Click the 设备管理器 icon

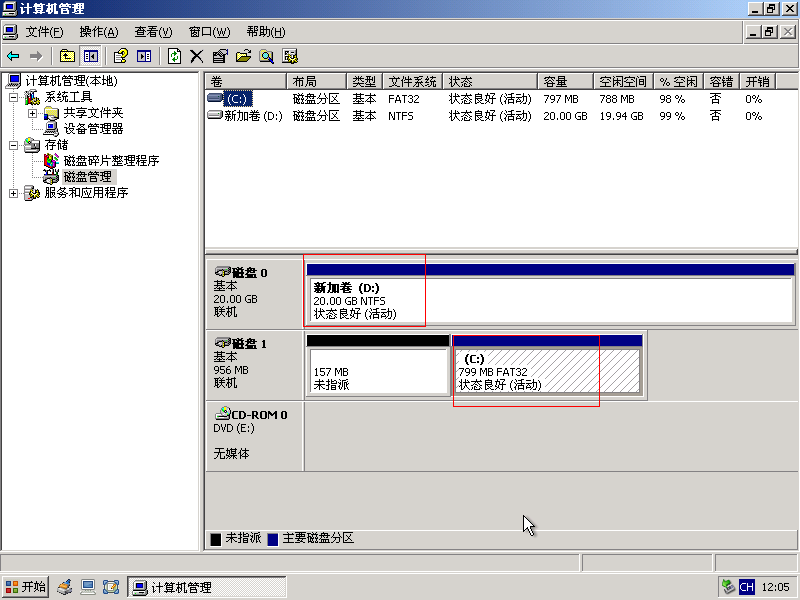click(x=51, y=129)
